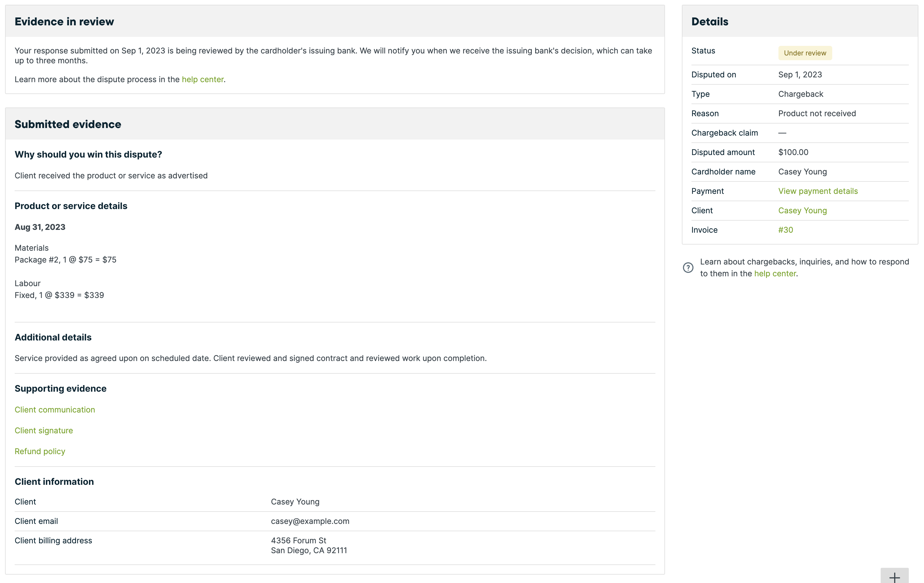Screen dimensions: 924x583
Task: Open the Refund policy evidence
Action: (40, 451)
